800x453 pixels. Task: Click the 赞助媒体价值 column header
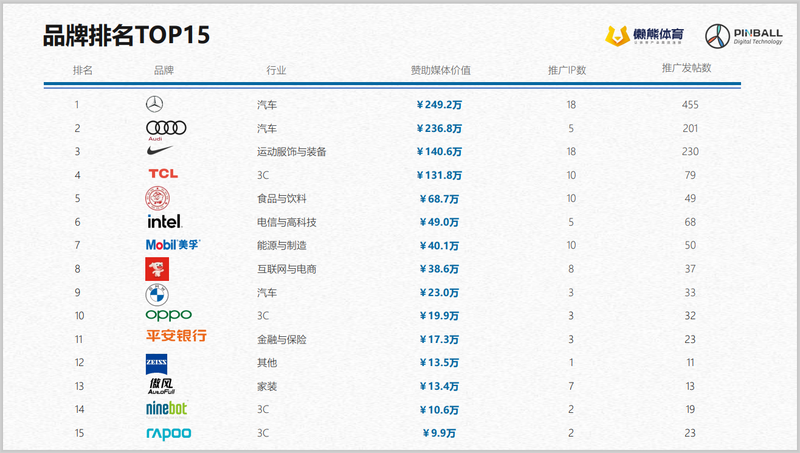tap(440, 71)
